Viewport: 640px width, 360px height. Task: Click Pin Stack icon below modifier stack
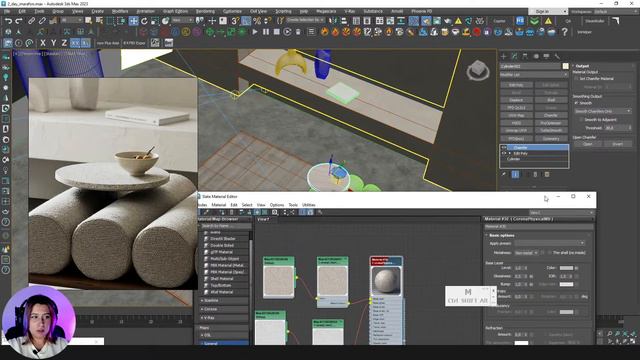(504, 174)
